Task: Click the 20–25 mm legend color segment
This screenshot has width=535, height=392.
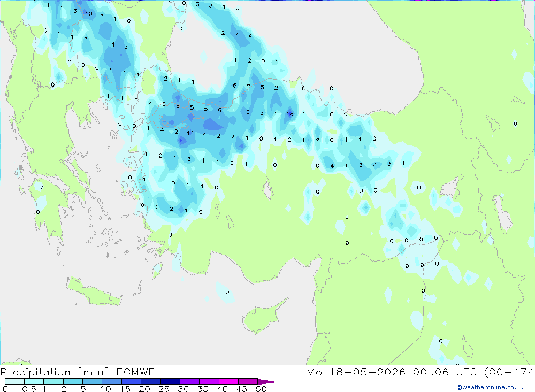Action: tap(150, 381)
